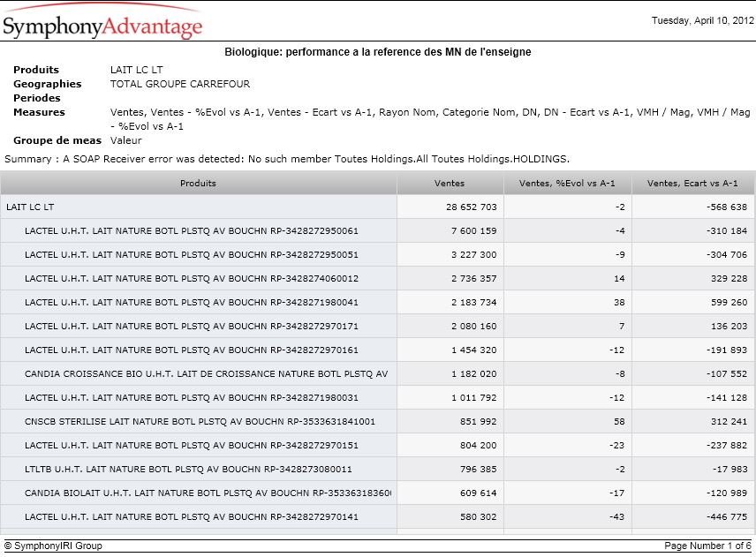Click the ecart value -141 128
This screenshot has height=557, width=756.
(727, 397)
